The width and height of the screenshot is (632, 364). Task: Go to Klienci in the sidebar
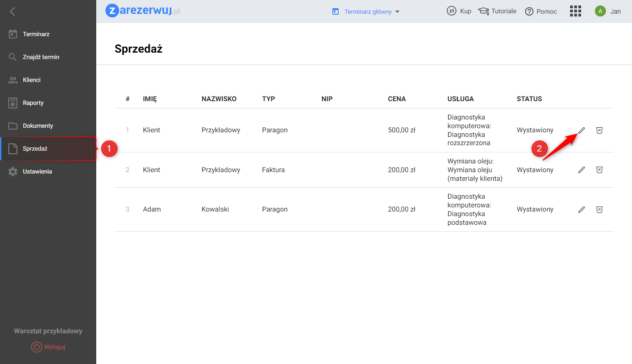click(x=32, y=80)
